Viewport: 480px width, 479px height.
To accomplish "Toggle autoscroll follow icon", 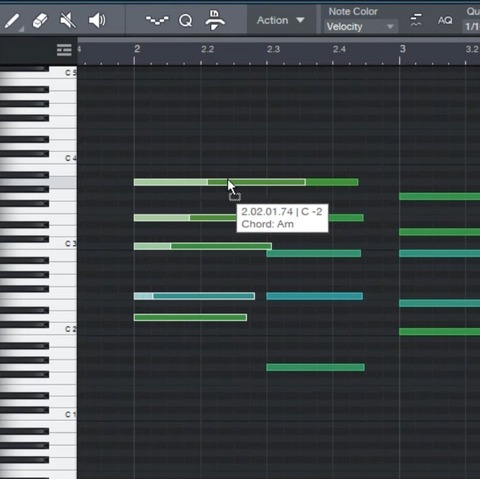I will 157,21.
